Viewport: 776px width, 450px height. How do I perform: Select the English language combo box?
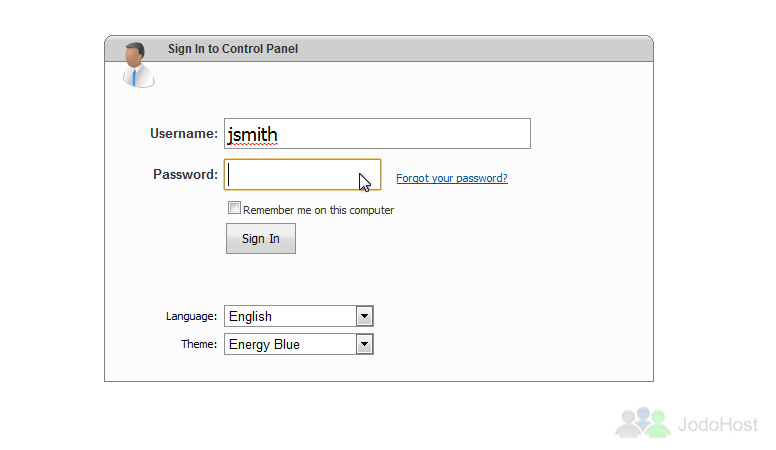tap(298, 316)
